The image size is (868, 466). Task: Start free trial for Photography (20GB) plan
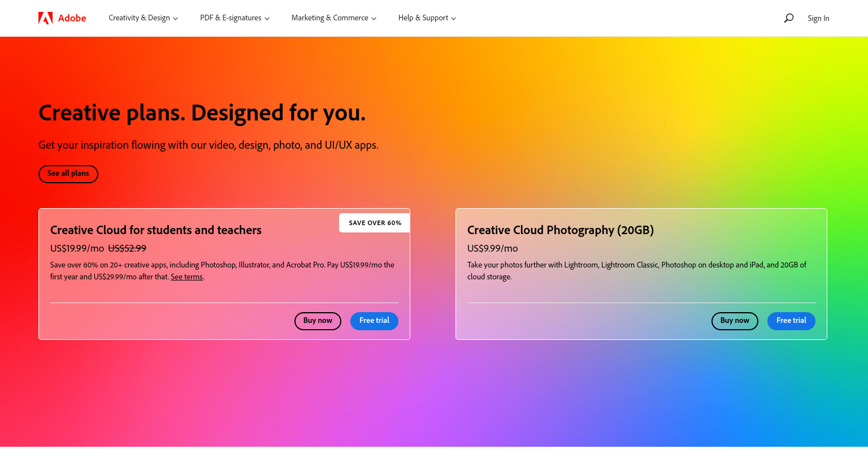tap(791, 321)
